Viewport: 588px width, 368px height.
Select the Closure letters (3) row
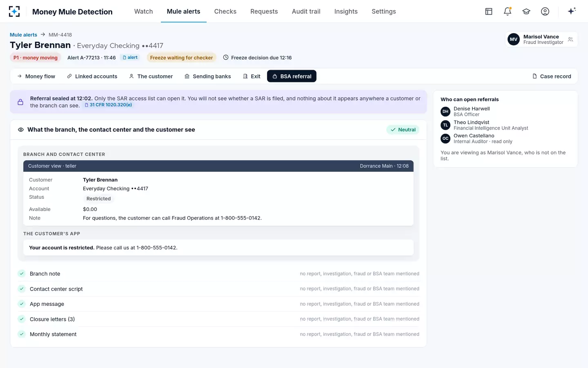pos(218,319)
